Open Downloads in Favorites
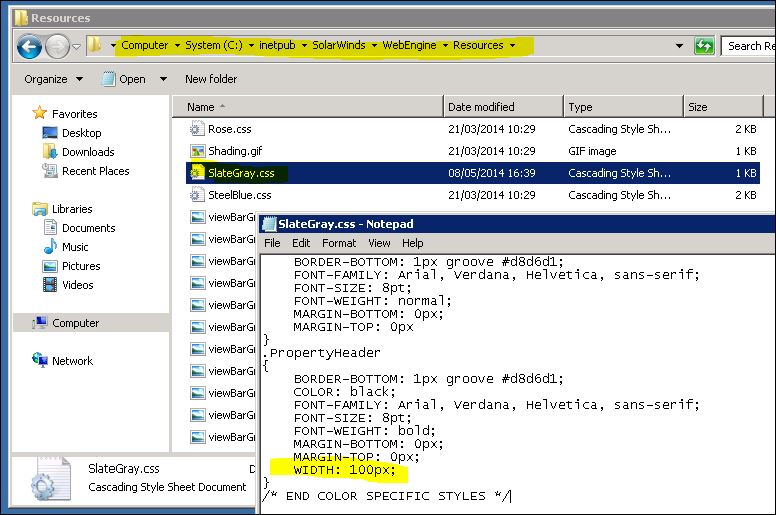This screenshot has width=776, height=515. pos(88,152)
